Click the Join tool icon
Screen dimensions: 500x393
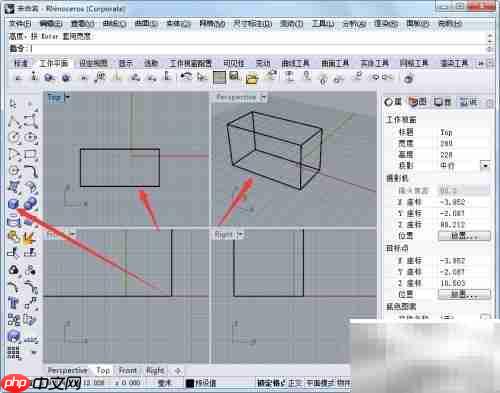pos(14,236)
